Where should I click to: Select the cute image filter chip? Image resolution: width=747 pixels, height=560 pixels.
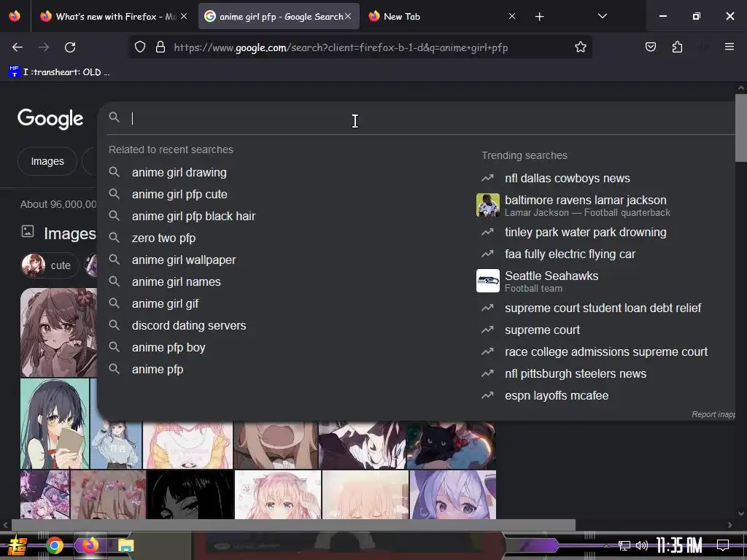[50, 265]
